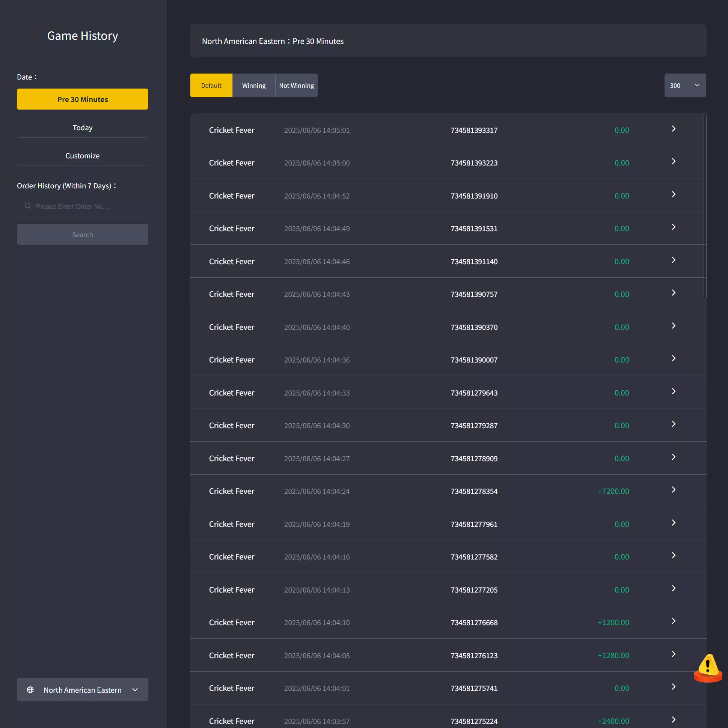Expand the North American Eastern timezone selector
The width and height of the screenshot is (728, 728).
(83, 690)
